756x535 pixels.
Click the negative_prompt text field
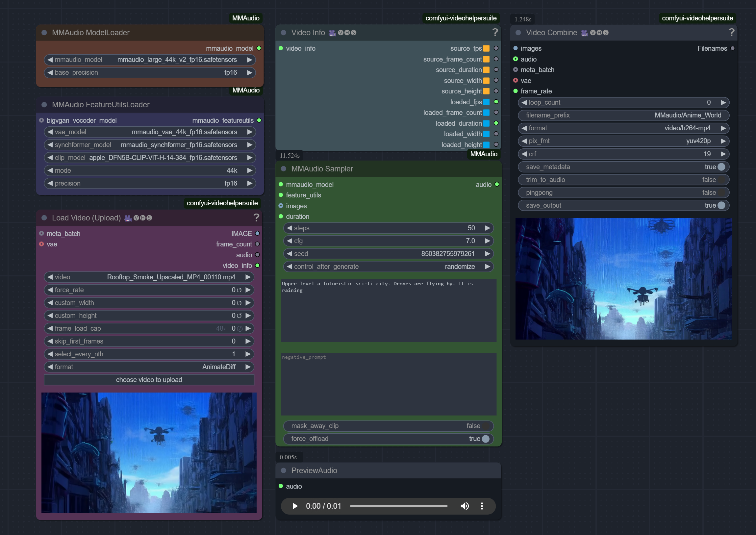388,384
